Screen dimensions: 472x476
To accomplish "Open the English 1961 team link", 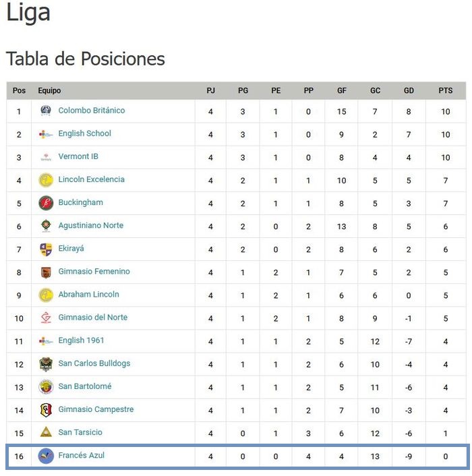I will [x=81, y=340].
